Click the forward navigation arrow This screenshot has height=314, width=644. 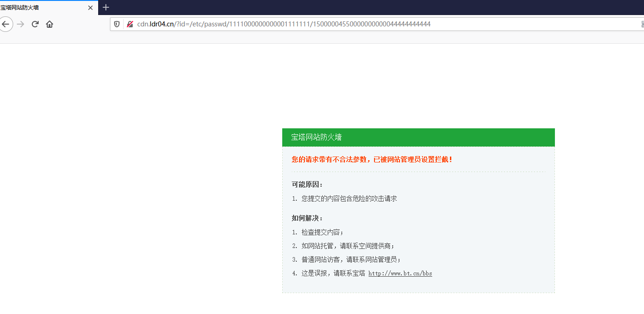click(20, 24)
